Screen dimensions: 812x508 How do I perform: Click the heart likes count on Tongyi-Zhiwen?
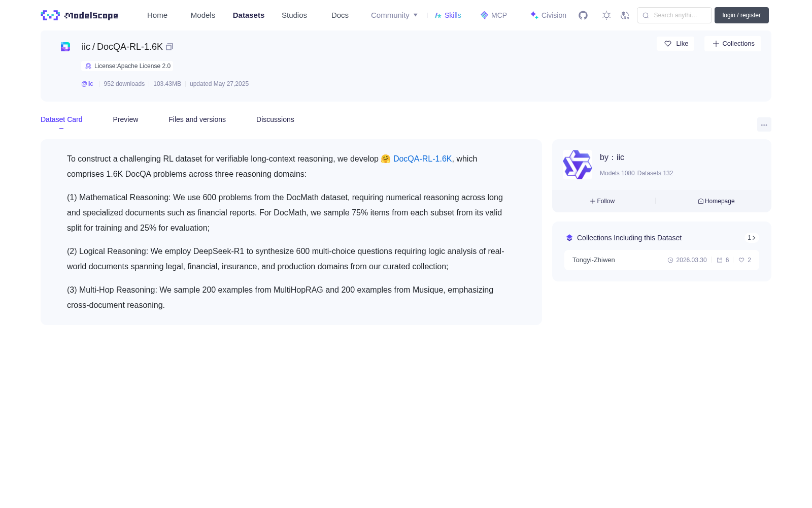coord(745,260)
